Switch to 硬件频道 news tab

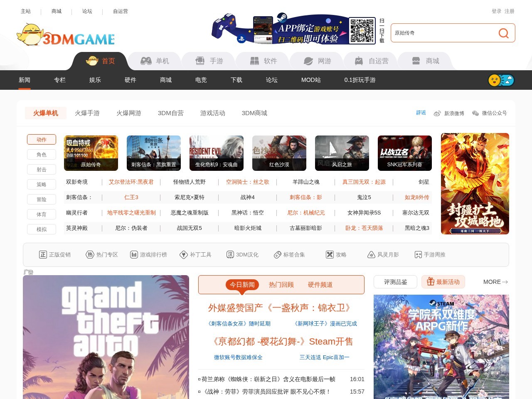320,285
